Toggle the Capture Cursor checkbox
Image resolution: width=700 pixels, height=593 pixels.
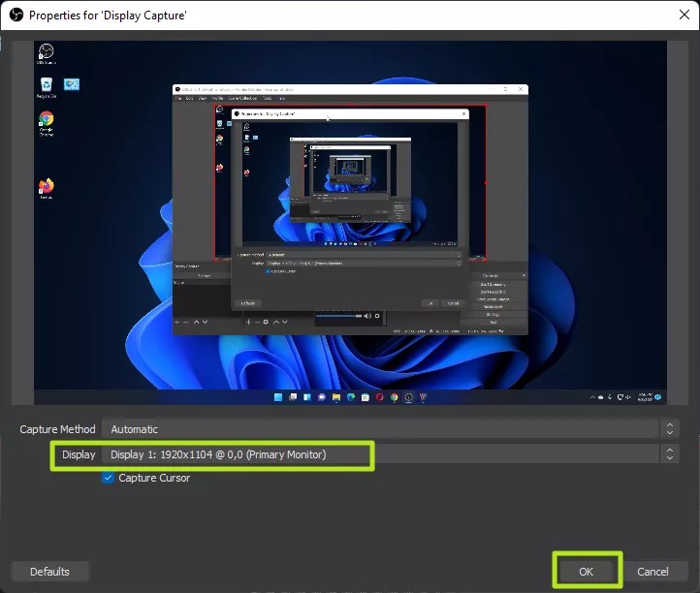[109, 478]
